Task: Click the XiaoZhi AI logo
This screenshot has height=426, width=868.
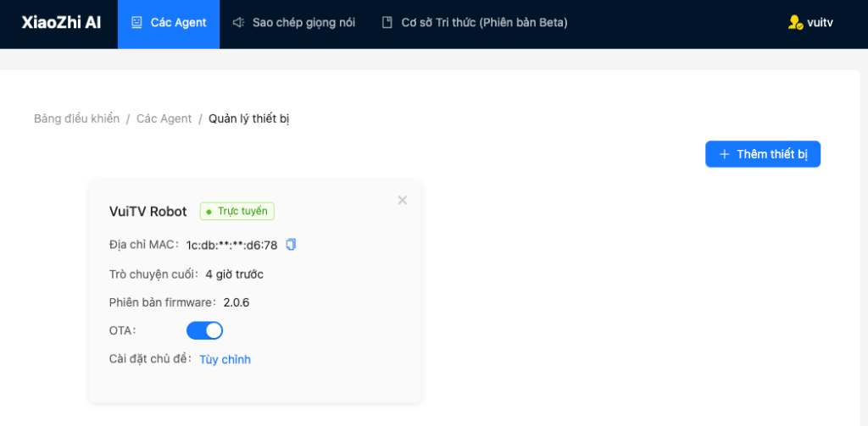Action: [x=61, y=23]
